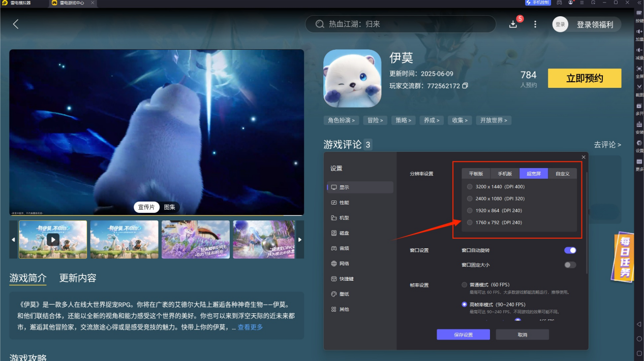The image size is (644, 361).
Task: Open 多开 multi-instance from sidebar
Action: click(x=639, y=109)
